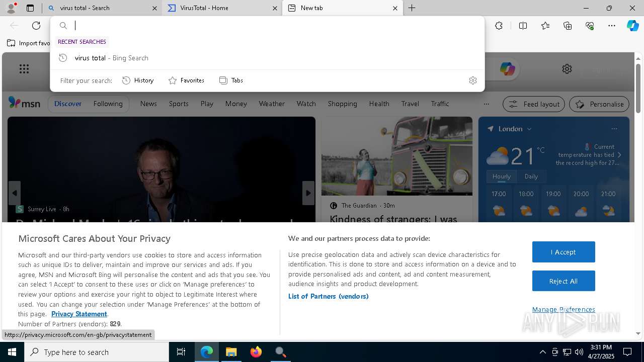Viewport: 644px width, 362px height.
Task: Open the tab actions menu icon
Action: pyautogui.click(x=30, y=8)
